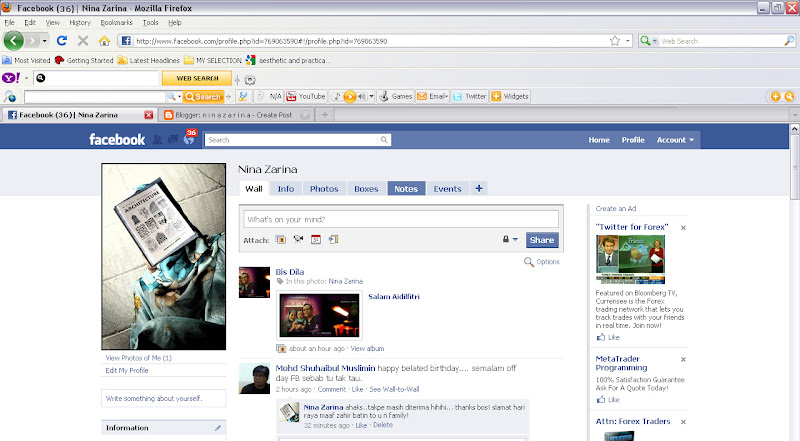Click the orange plus icon at toolbar right
Viewport: 800px width, 441px height.
[x=775, y=96]
